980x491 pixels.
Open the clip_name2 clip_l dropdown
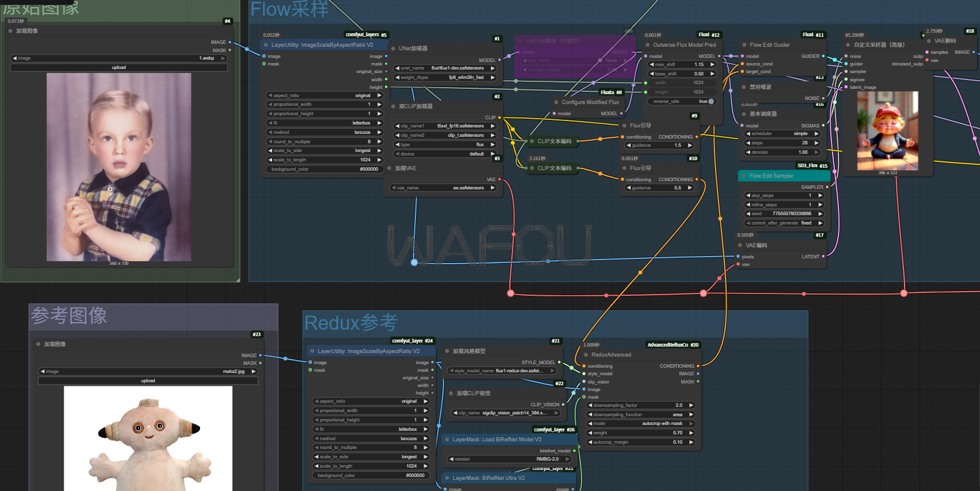(x=445, y=135)
